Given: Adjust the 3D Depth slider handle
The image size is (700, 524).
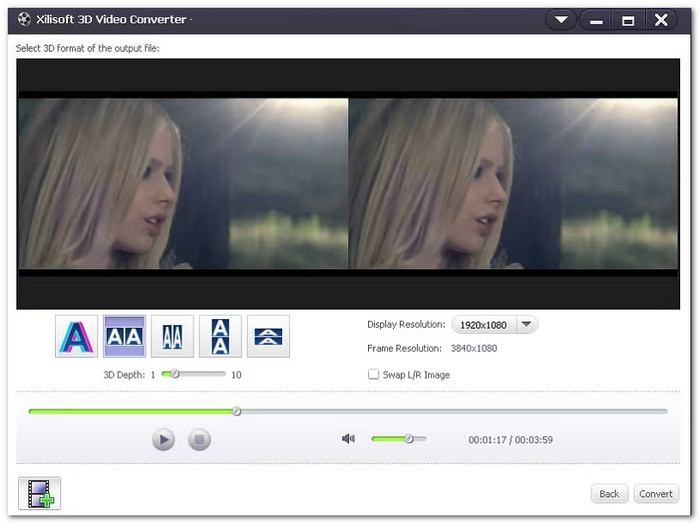Looking at the screenshot, I should click(175, 374).
